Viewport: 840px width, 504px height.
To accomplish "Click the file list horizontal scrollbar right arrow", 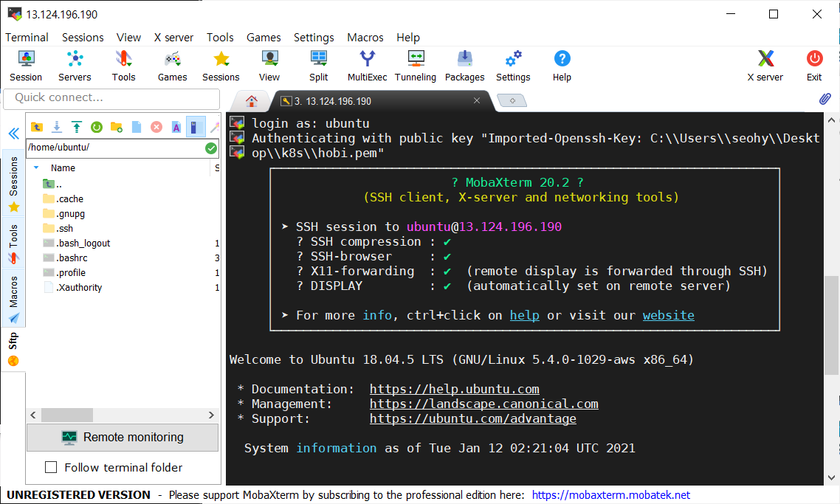I will click(211, 415).
